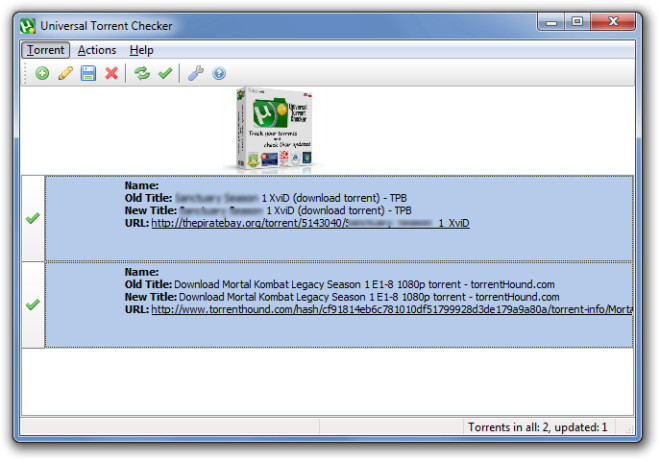The height and width of the screenshot is (461, 660).
Task: Open the Torrent menu
Action: pos(45,50)
